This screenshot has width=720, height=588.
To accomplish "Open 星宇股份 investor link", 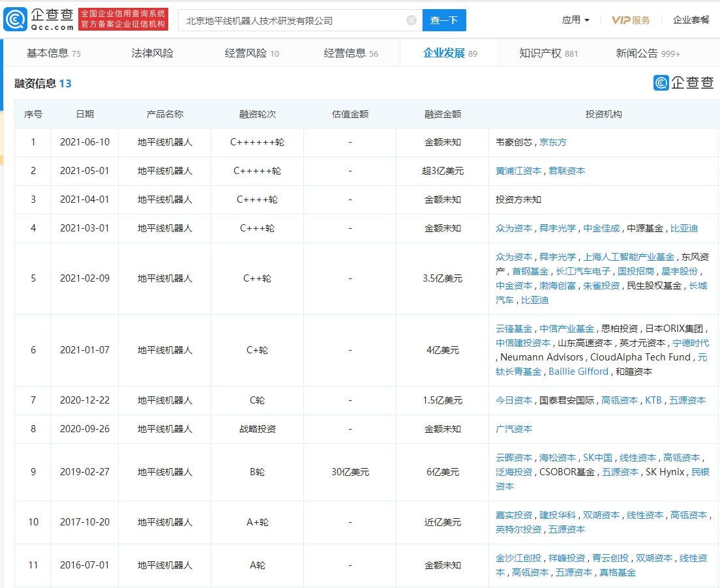I will click(x=679, y=271).
